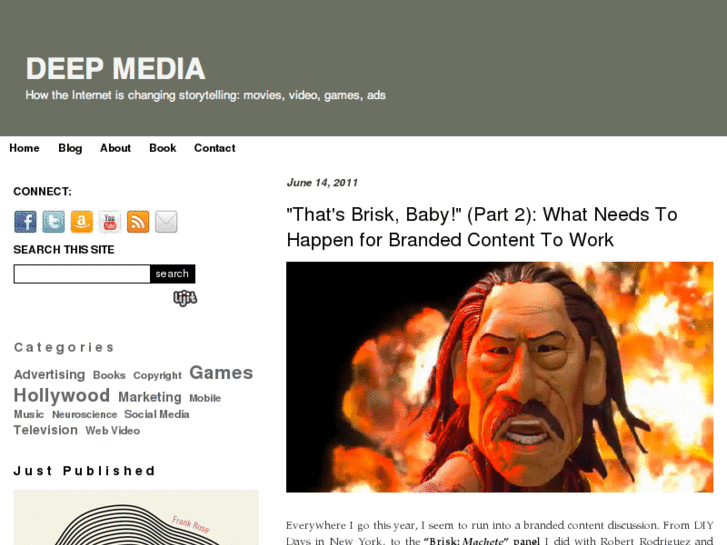This screenshot has height=545, width=727.
Task: Click the Lijit logo under search
Action: 185,298
